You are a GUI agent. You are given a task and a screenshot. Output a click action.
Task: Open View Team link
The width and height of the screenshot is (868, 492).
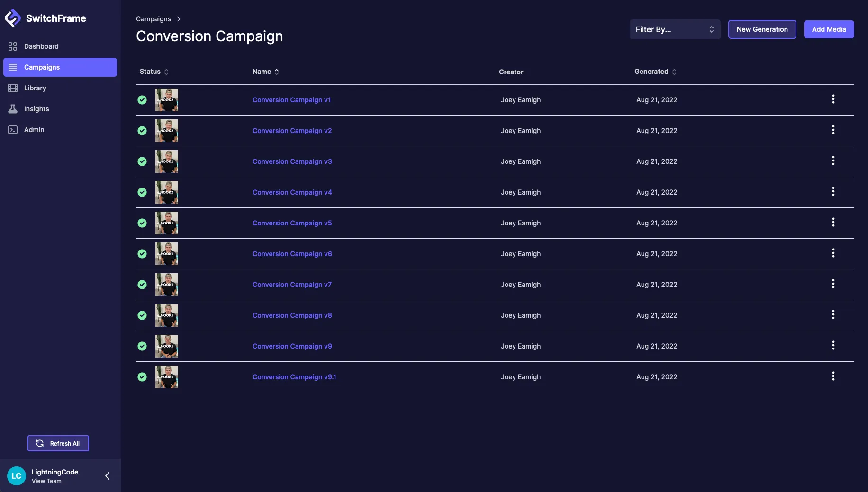coord(46,481)
